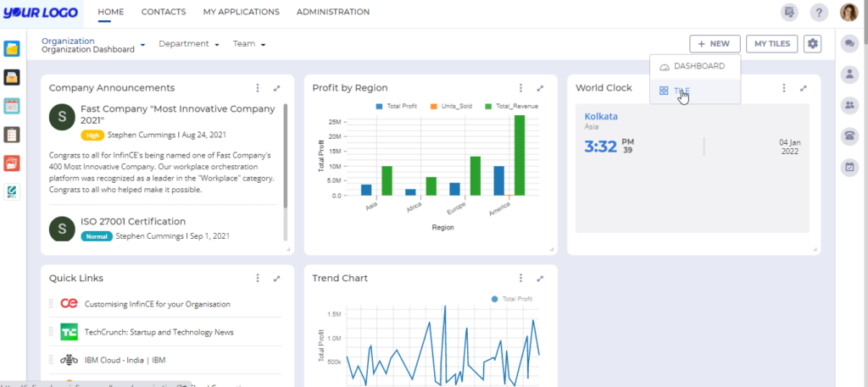Click Stephen Cummings avatar on first announcement
The height and width of the screenshot is (387, 868).
pyautogui.click(x=62, y=117)
